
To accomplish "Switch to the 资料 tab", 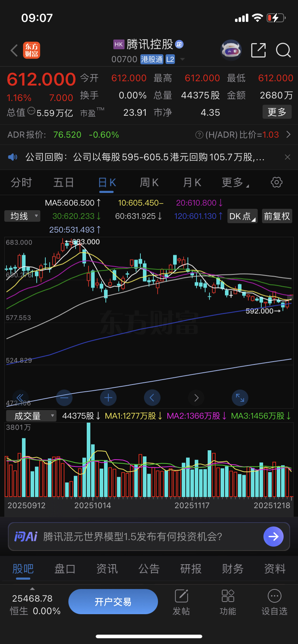I will coord(275,569).
